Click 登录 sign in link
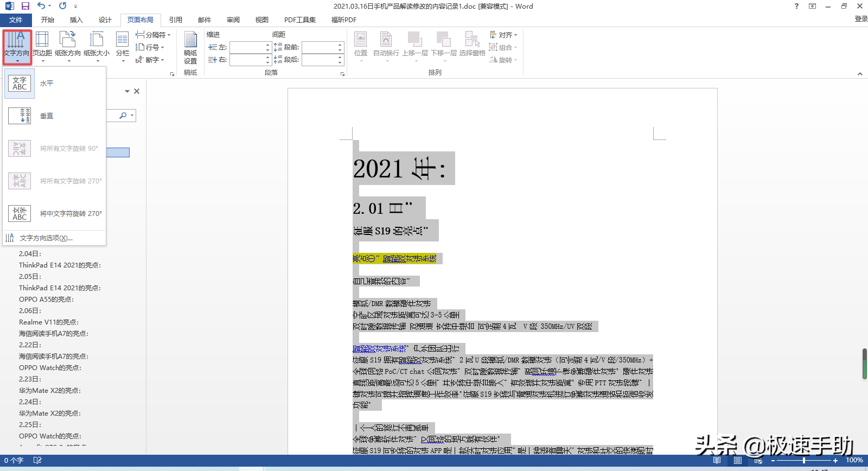 point(861,19)
